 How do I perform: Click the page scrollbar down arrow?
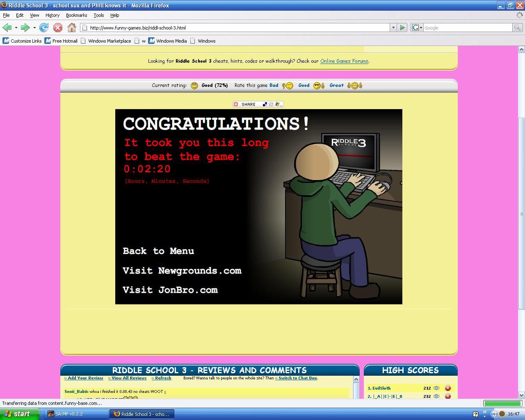coord(521,395)
